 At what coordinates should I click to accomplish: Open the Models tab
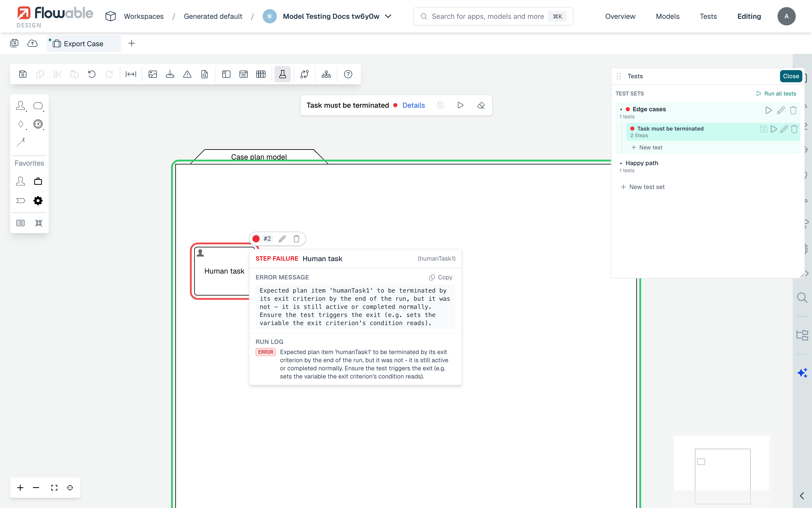tap(667, 16)
